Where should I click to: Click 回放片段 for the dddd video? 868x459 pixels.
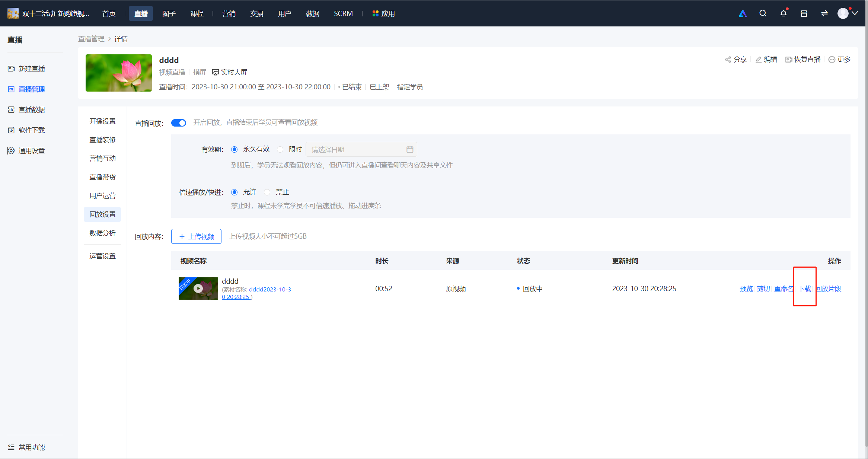(x=829, y=289)
